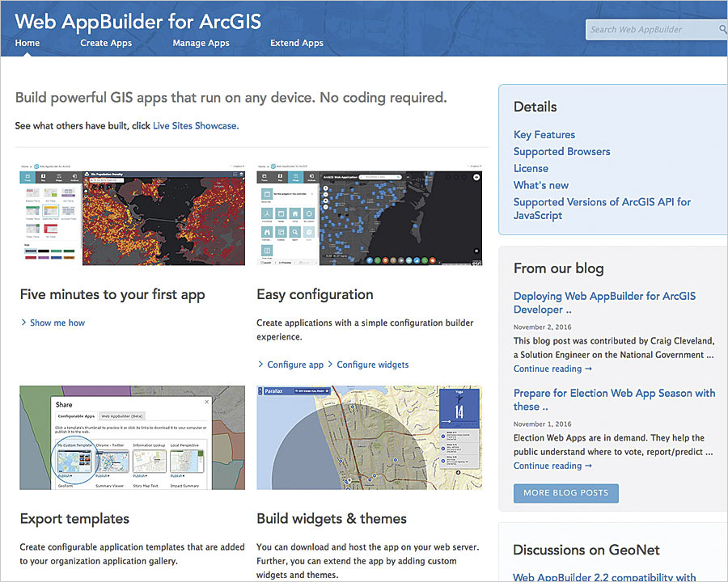Image resolution: width=728 pixels, height=582 pixels.
Task: Open the License link
Action: pyautogui.click(x=531, y=168)
